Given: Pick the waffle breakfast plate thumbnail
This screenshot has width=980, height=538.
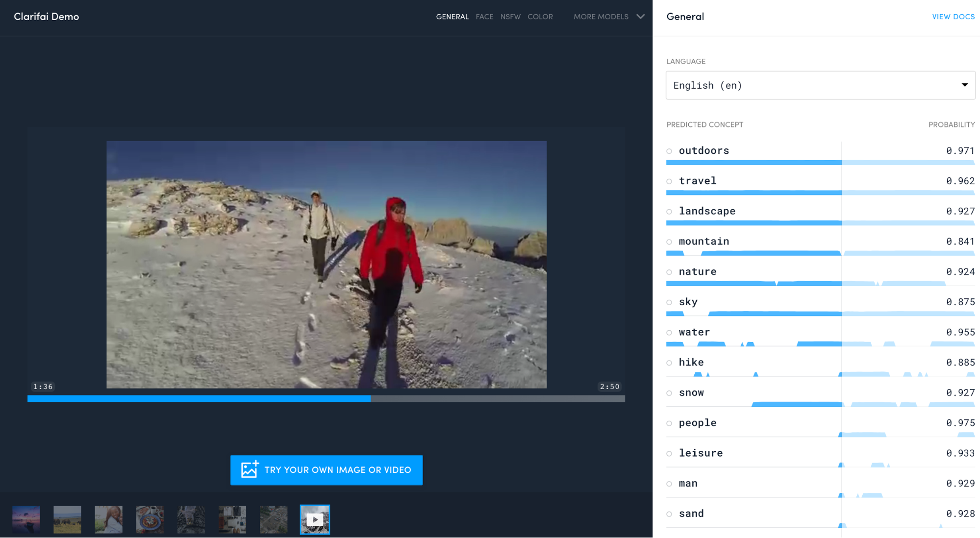Looking at the screenshot, I should coord(150,519).
